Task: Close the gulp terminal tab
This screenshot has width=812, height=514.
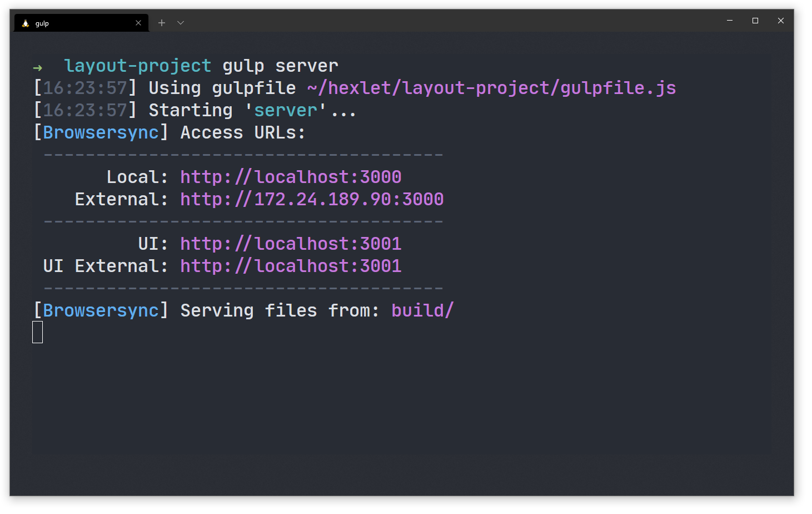Action: point(138,23)
